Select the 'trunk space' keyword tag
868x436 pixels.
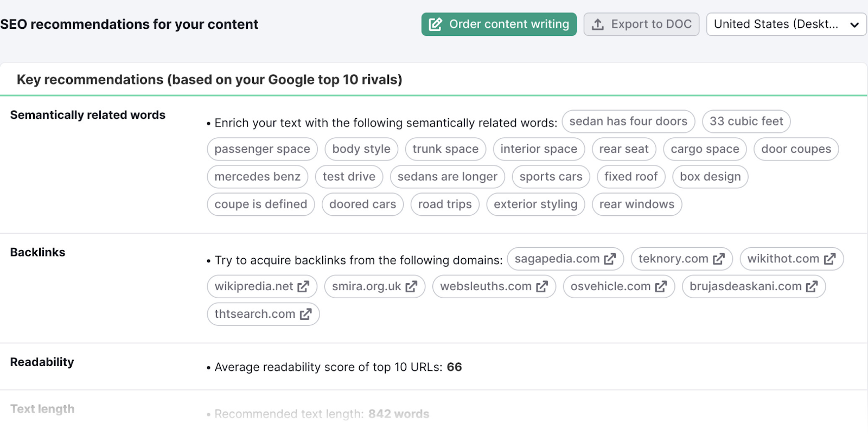click(445, 149)
